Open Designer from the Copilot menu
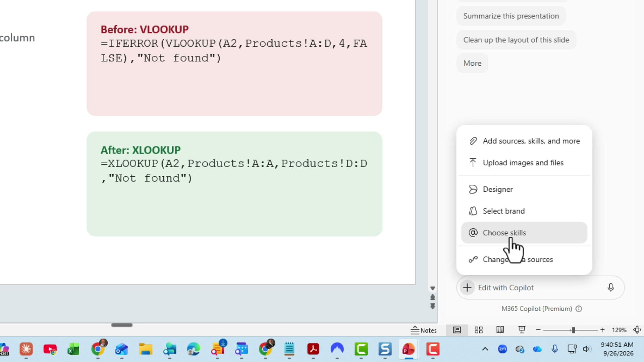 tap(524, 189)
